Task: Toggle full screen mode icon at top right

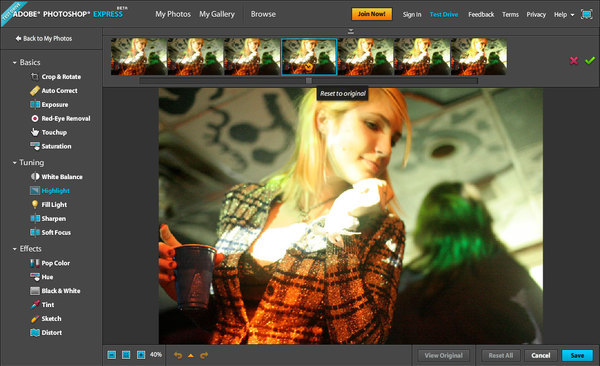Action: 586,15
